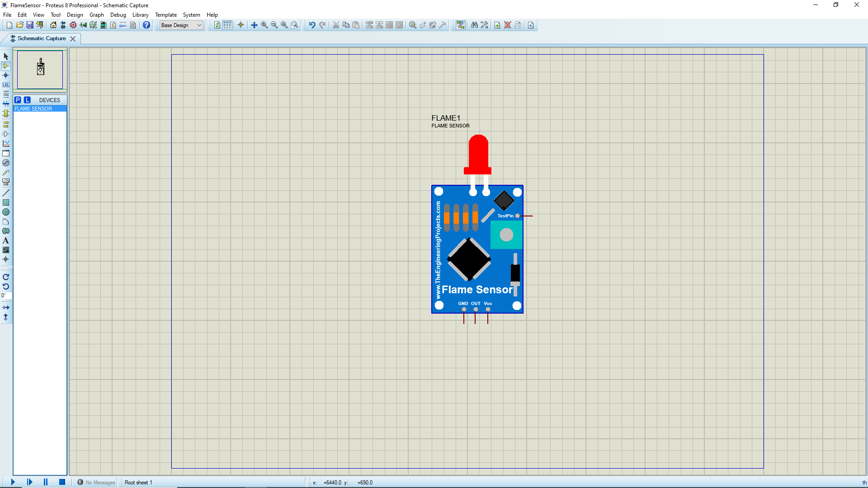Select the Device Pins Mode tool
This screenshot has width=868, height=488.
[x=6, y=134]
